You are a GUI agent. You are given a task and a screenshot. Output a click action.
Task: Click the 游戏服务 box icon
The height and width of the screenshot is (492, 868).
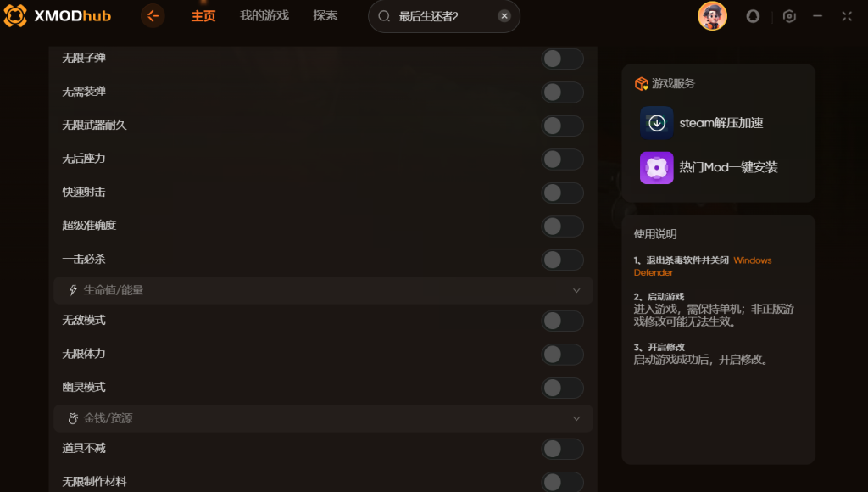pos(641,84)
